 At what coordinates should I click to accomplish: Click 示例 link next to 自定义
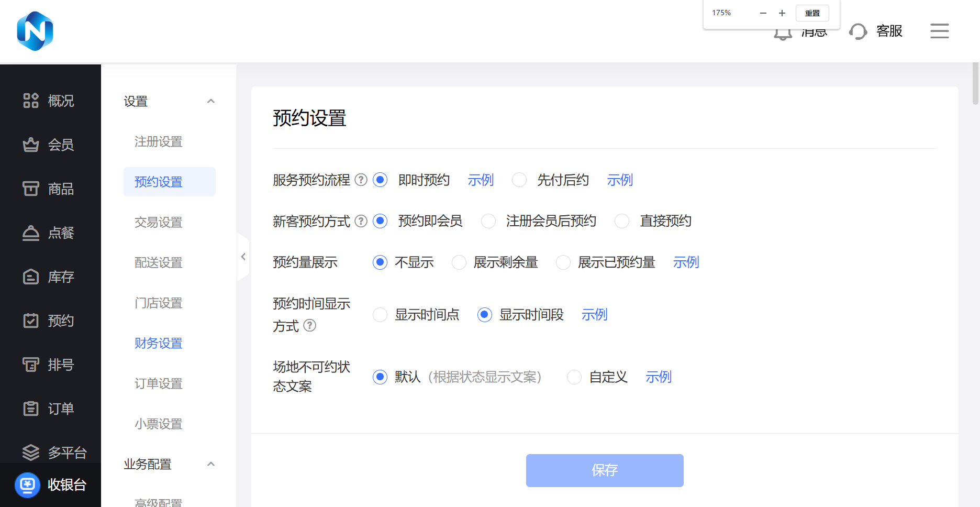(x=658, y=377)
